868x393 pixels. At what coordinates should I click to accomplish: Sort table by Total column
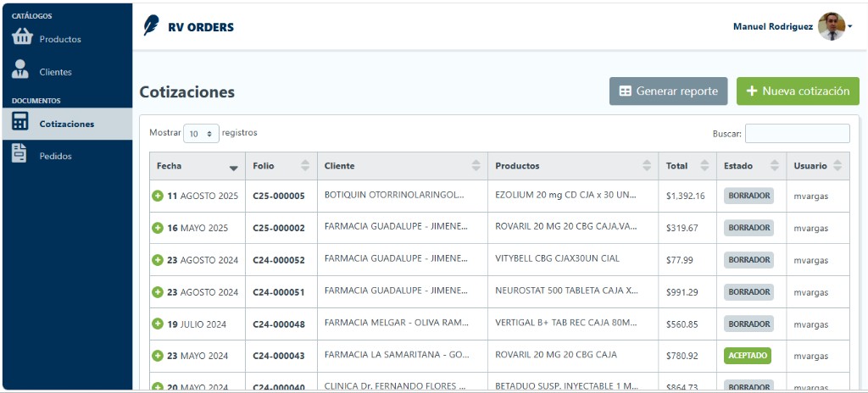click(x=687, y=166)
